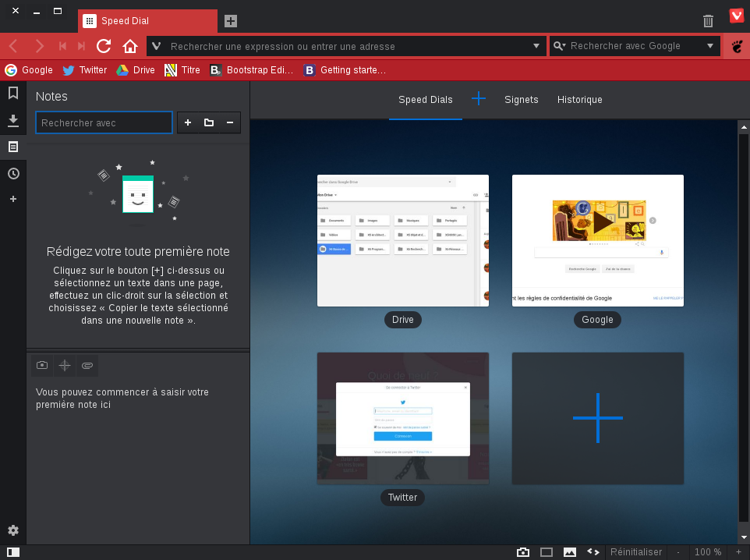This screenshot has height=560, width=750.
Task: Expand the address bar dropdown arrow
Action: tap(536, 46)
